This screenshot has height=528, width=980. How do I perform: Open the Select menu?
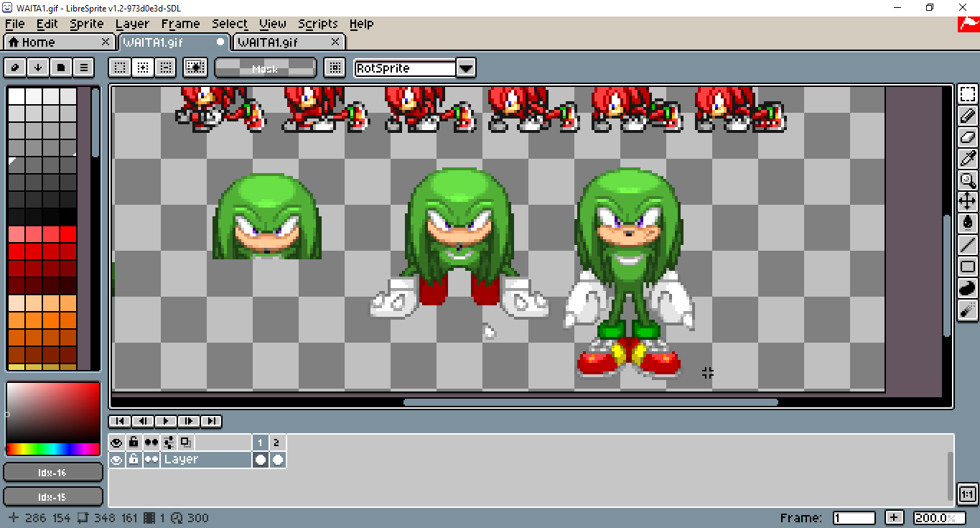(230, 24)
